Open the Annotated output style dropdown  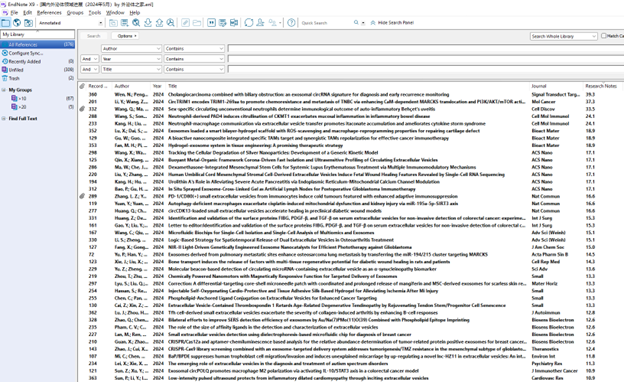[70, 23]
